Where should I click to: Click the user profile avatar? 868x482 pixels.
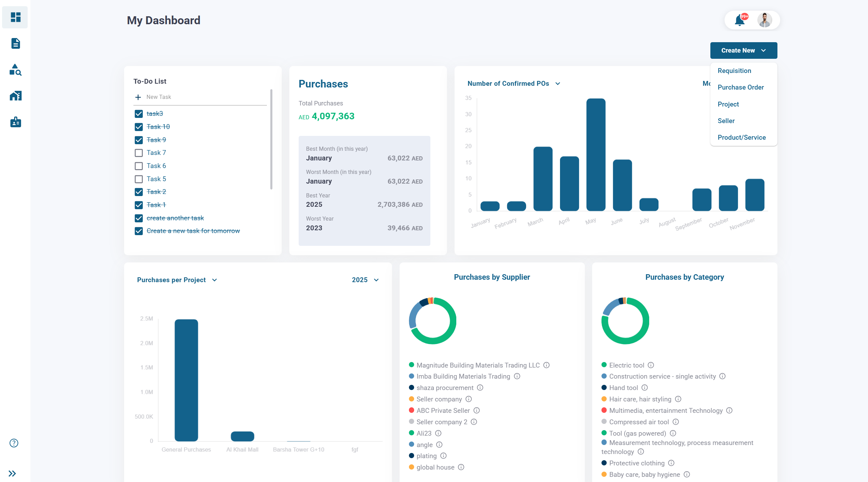point(765,20)
